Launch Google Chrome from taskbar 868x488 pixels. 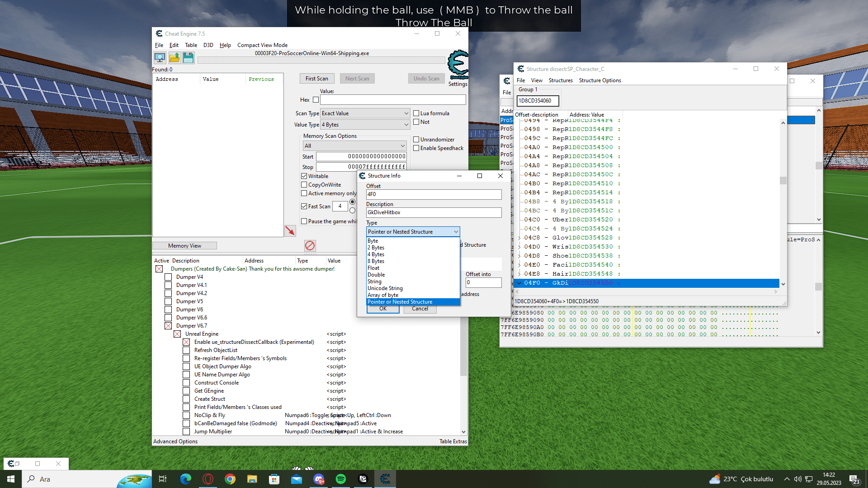230,479
